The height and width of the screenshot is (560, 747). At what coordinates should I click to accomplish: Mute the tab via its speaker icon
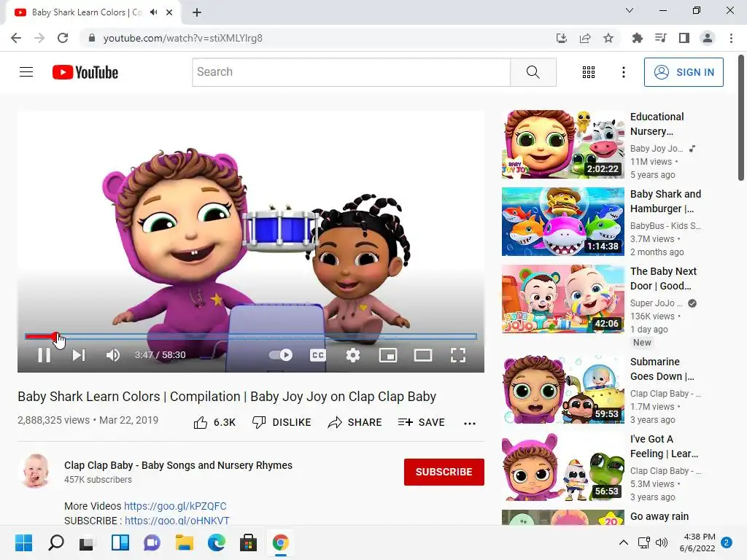pyautogui.click(x=153, y=12)
